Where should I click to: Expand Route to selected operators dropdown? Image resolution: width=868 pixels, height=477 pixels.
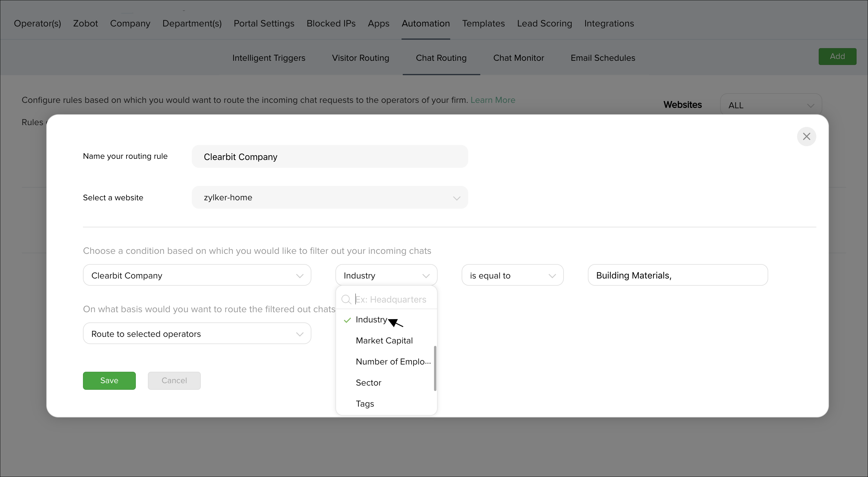pos(197,334)
